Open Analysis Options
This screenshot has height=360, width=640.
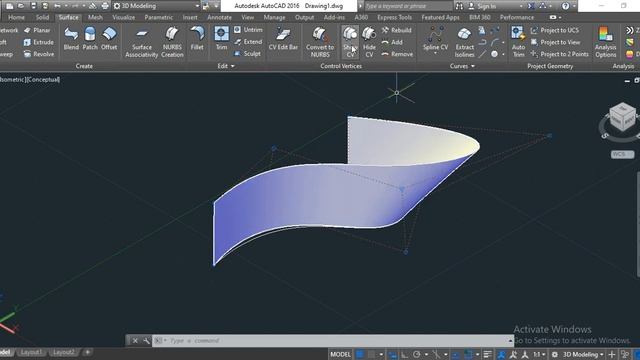(x=606, y=42)
